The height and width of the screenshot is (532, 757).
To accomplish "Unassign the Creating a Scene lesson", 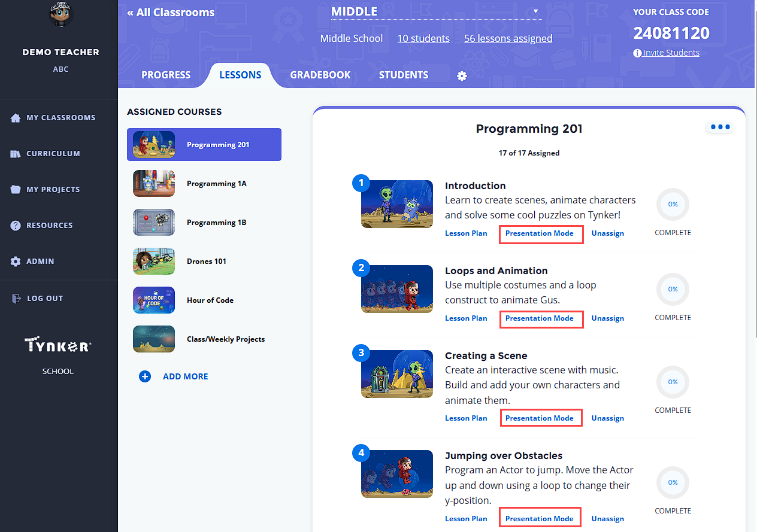I will tap(608, 418).
